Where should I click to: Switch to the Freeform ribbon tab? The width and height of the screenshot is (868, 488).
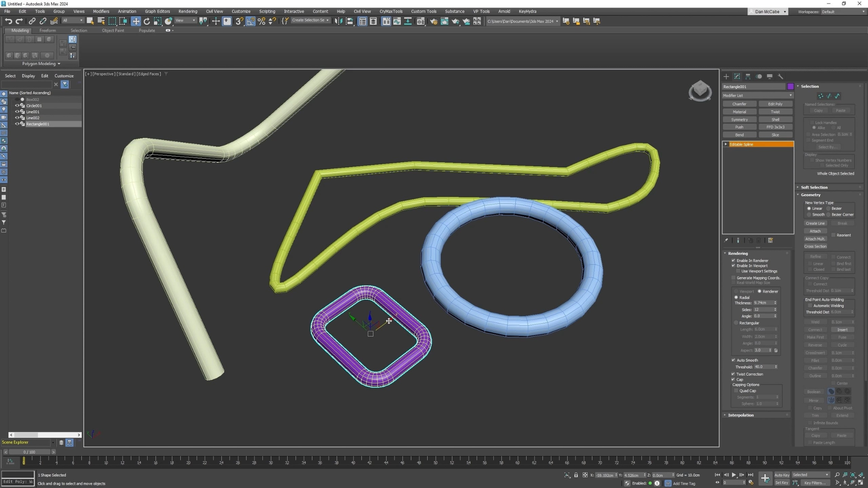point(47,30)
